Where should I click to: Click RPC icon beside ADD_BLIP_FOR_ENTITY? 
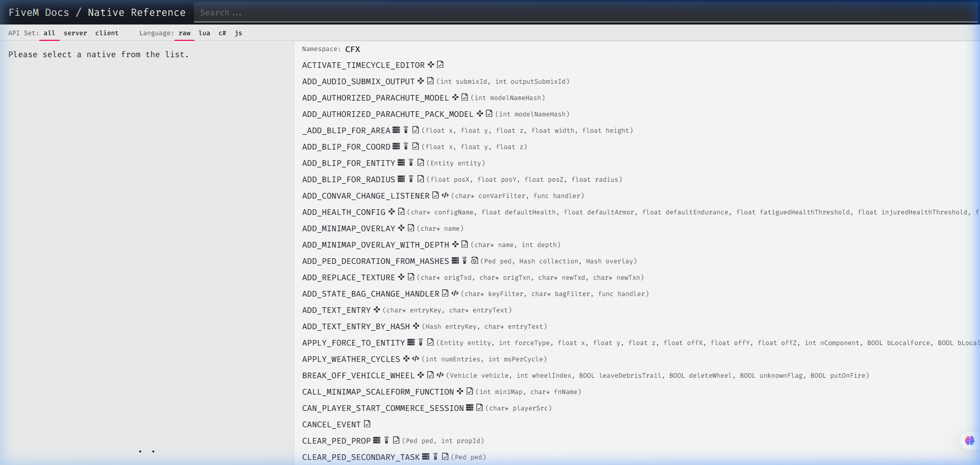coord(411,163)
